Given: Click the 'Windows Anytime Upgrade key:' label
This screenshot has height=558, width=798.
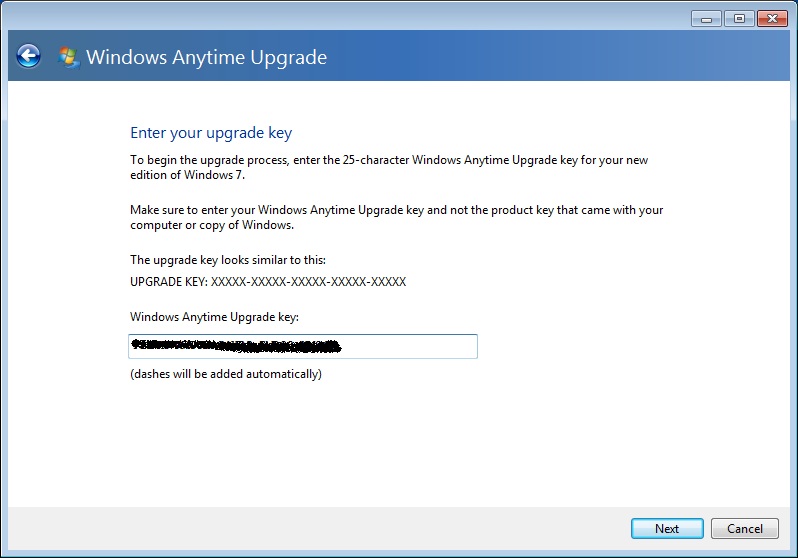Looking at the screenshot, I should coord(214,317).
